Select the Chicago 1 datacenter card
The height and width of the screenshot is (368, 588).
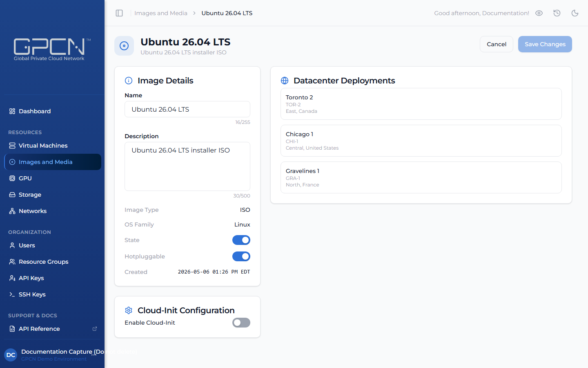pos(421,141)
